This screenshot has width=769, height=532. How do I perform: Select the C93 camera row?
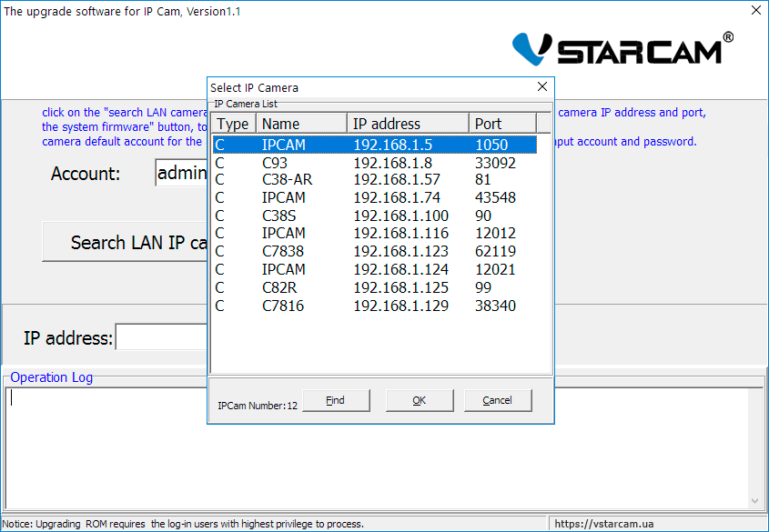(x=375, y=163)
